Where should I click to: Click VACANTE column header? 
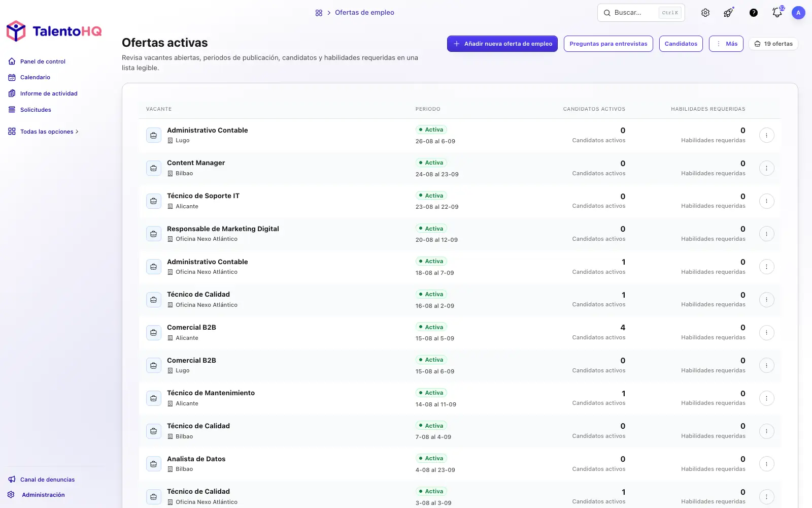(x=159, y=109)
